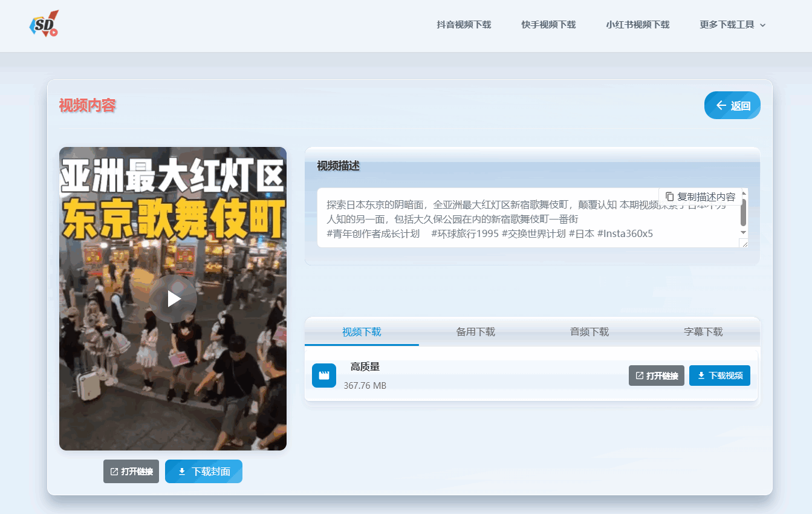This screenshot has height=514, width=812.
Task: Select the 视频下载 tab
Action: 362,331
